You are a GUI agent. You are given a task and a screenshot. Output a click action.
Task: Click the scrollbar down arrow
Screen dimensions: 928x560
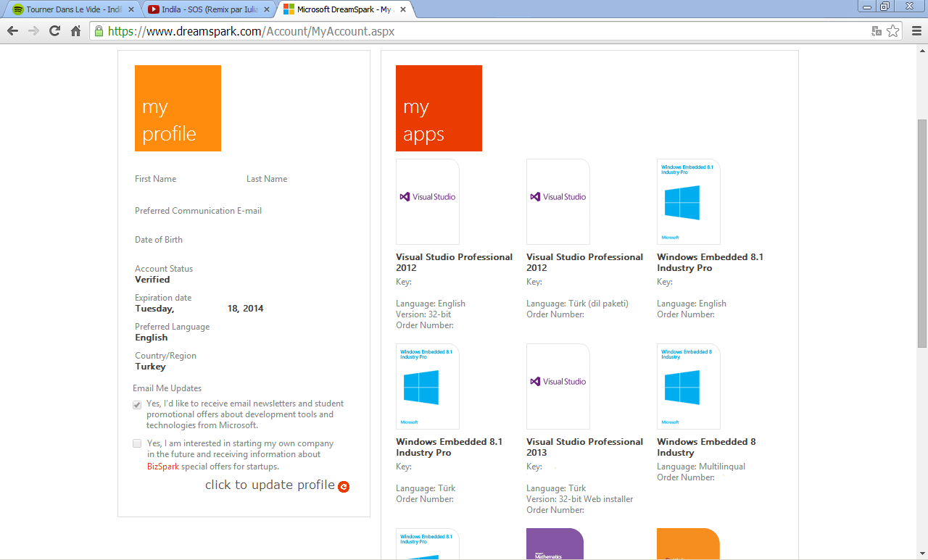tap(922, 554)
